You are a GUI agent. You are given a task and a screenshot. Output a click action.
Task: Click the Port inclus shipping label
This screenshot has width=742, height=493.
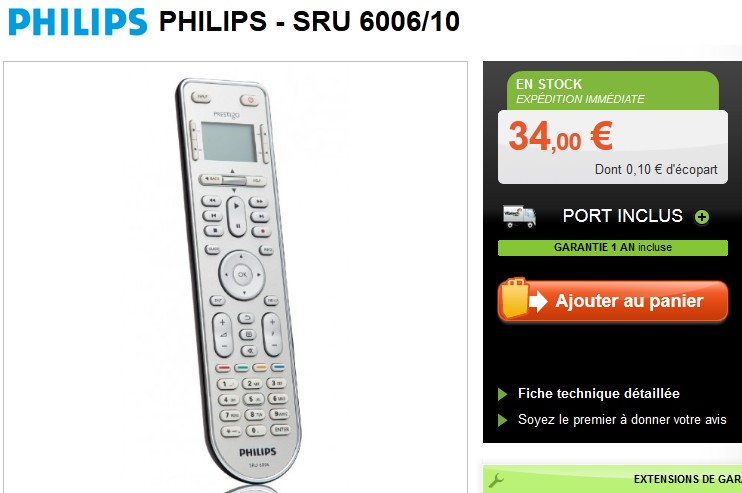pos(623,216)
